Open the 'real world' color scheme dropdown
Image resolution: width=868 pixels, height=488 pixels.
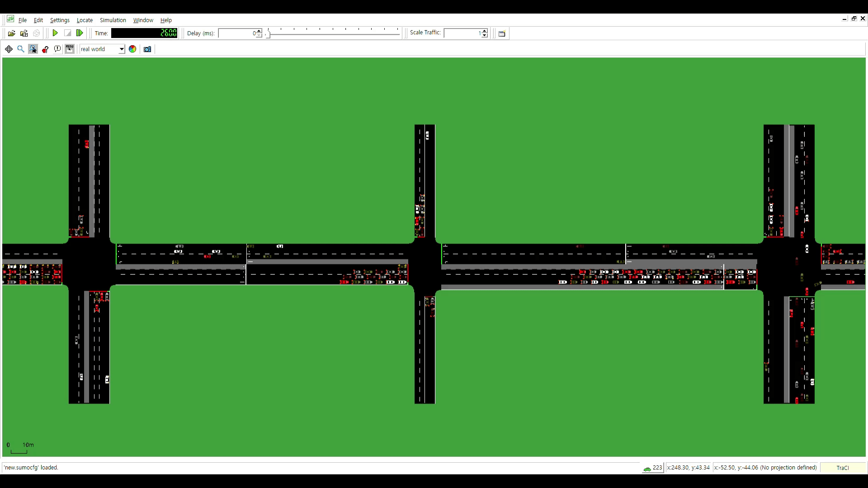pos(122,49)
